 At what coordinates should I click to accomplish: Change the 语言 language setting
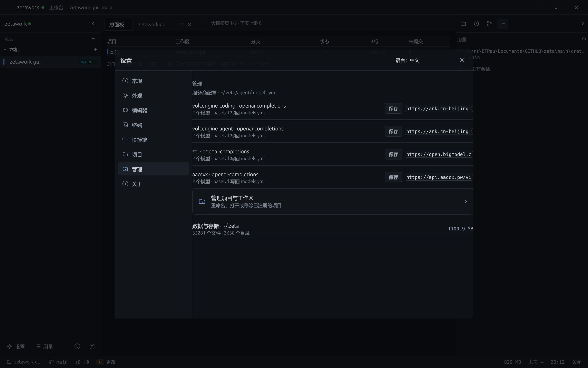407,60
